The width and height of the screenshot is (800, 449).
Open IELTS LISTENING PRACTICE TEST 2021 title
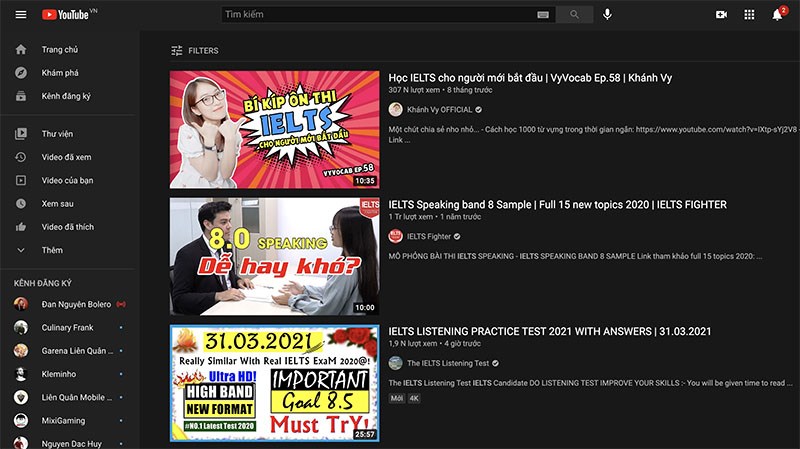click(549, 331)
